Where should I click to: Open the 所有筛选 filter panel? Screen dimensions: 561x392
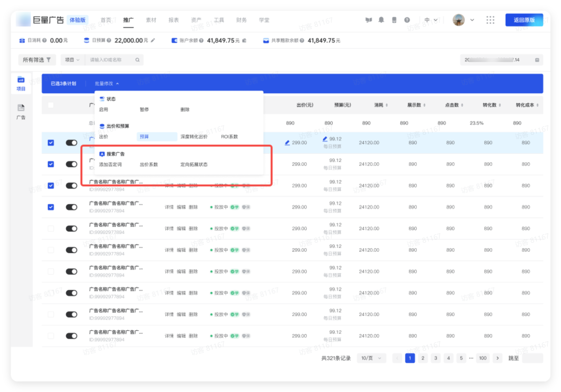(x=37, y=59)
